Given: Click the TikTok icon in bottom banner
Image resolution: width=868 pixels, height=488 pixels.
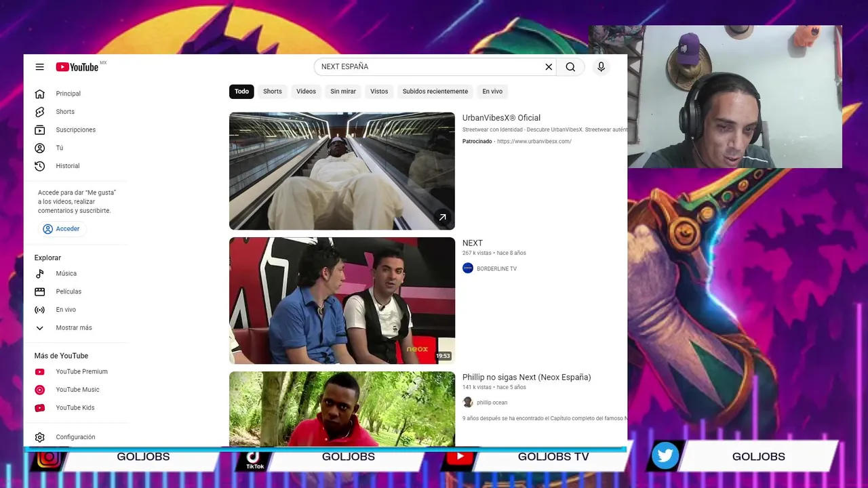Looking at the screenshot, I should [x=255, y=459].
